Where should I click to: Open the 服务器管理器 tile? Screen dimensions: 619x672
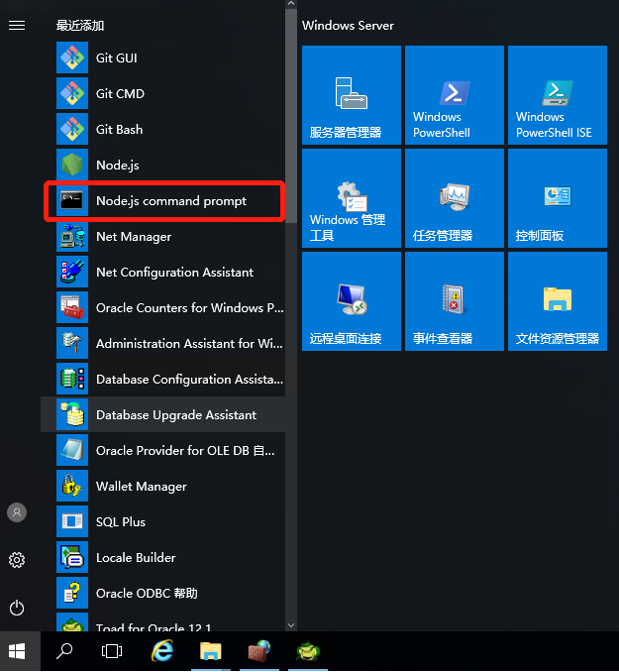coord(352,95)
